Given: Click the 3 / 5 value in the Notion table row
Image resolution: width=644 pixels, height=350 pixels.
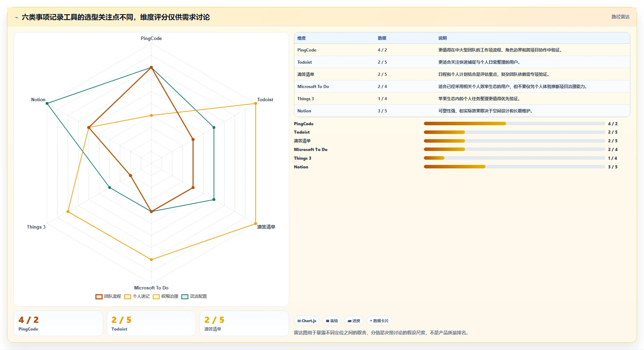Looking at the screenshot, I should click(382, 111).
